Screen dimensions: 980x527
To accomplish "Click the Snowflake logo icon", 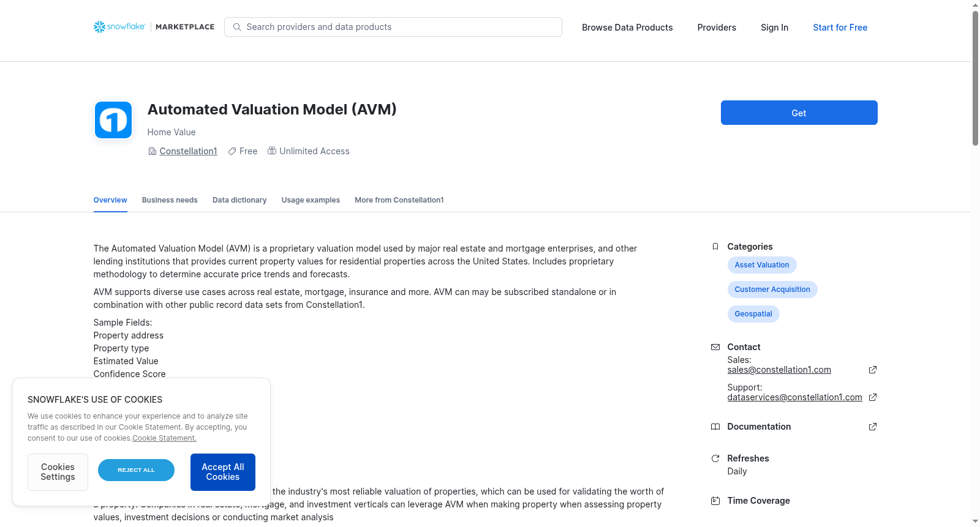I will point(99,27).
